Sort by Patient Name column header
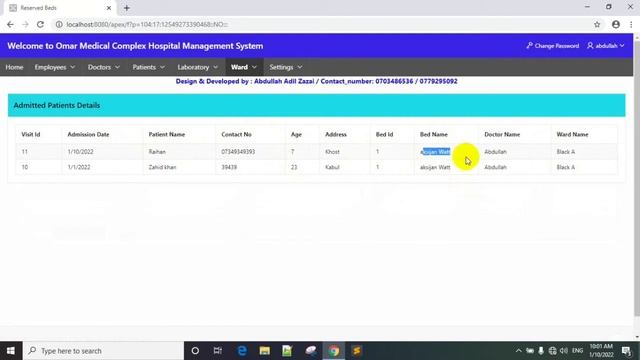 (x=167, y=134)
